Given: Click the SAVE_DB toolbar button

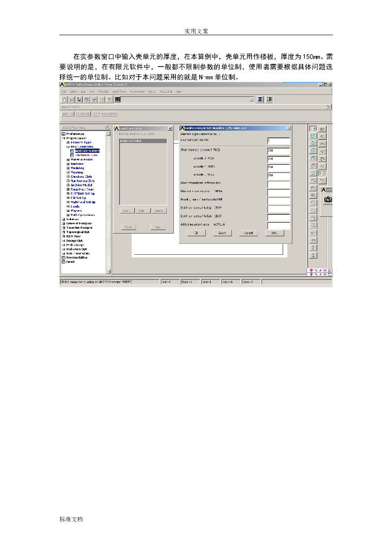Looking at the screenshot, I should [x=68, y=114].
